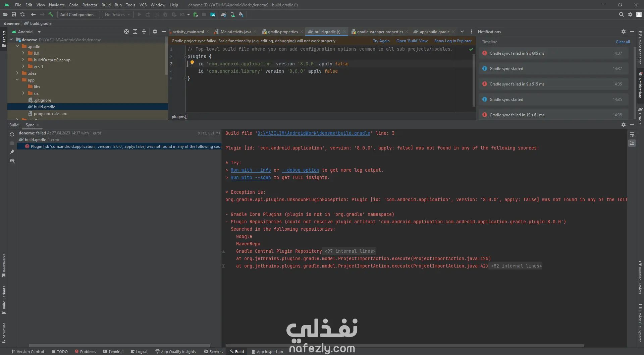Image resolution: width=644 pixels, height=355 pixels.
Task: Click the editor tabs more-options kebab icon
Action: (x=472, y=32)
